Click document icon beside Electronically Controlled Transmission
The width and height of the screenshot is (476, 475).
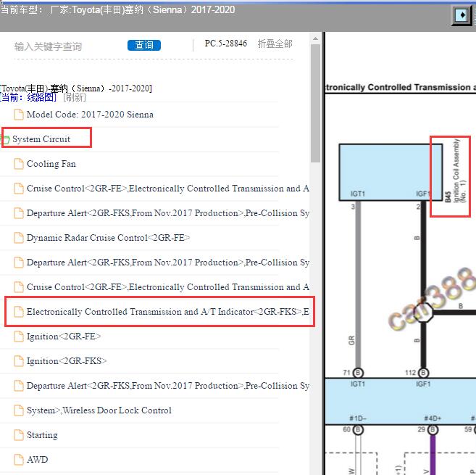click(19, 312)
